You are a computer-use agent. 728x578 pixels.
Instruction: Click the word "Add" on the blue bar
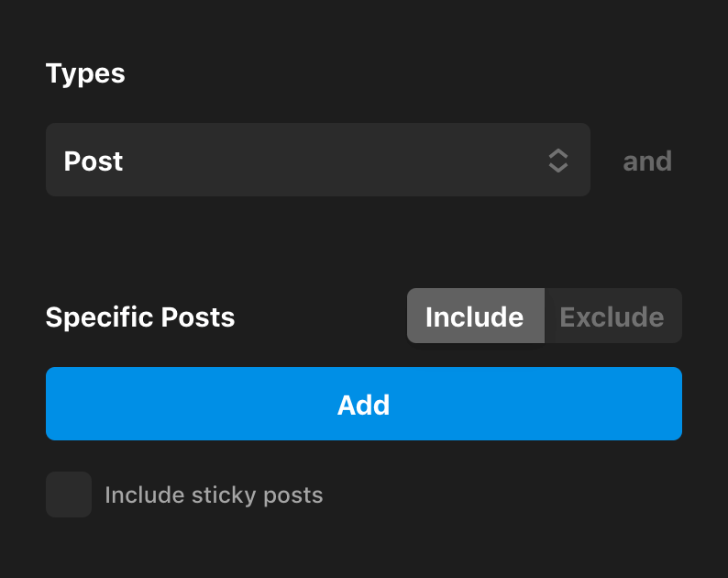pos(364,405)
